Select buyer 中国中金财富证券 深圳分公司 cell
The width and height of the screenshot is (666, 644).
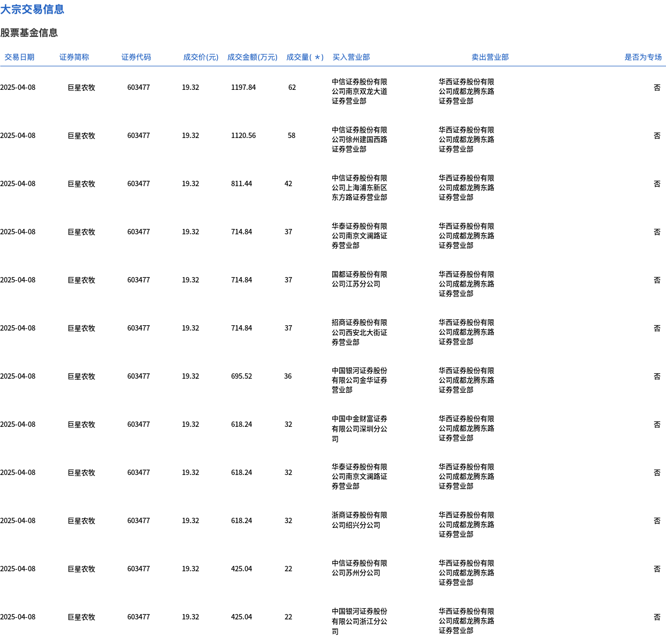click(359, 428)
